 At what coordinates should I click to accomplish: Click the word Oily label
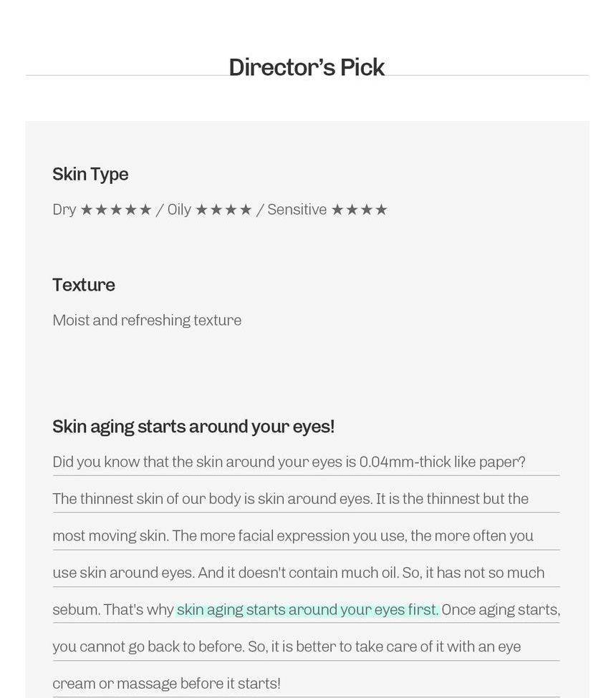(179, 210)
